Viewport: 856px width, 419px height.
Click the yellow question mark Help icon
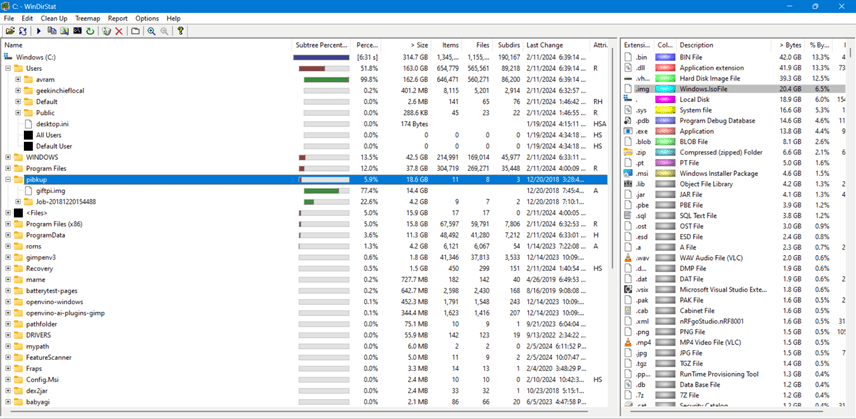(x=180, y=31)
